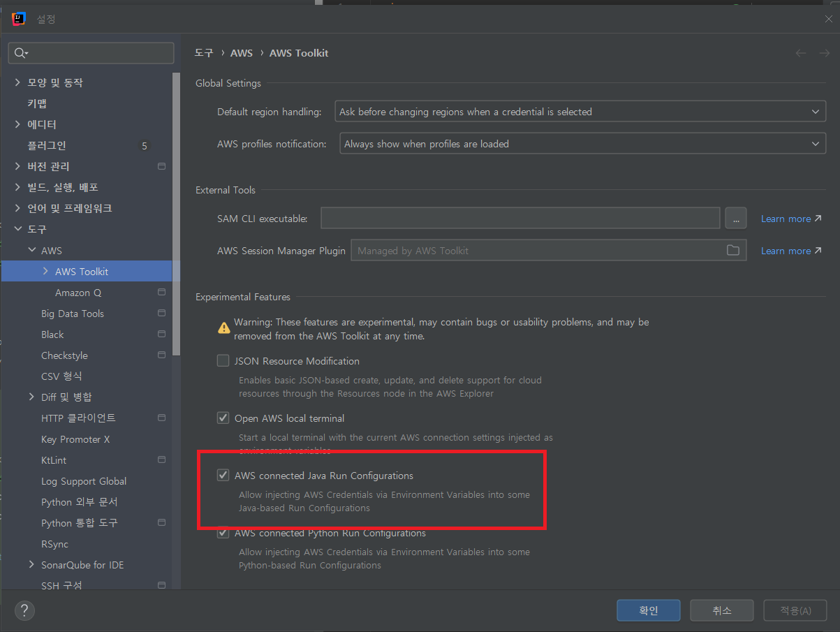The image size is (840, 632).
Task: Select Key Promoter X in settings tree
Action: [75, 439]
